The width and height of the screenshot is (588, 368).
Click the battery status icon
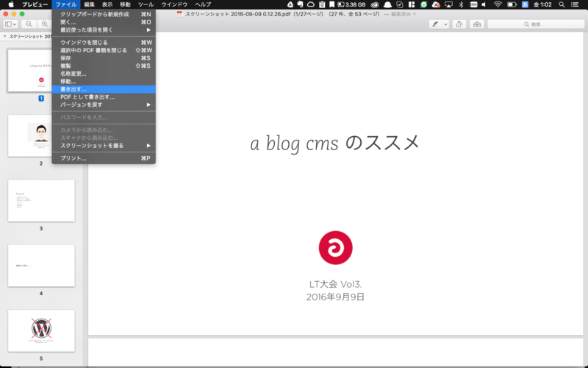pos(512,4)
